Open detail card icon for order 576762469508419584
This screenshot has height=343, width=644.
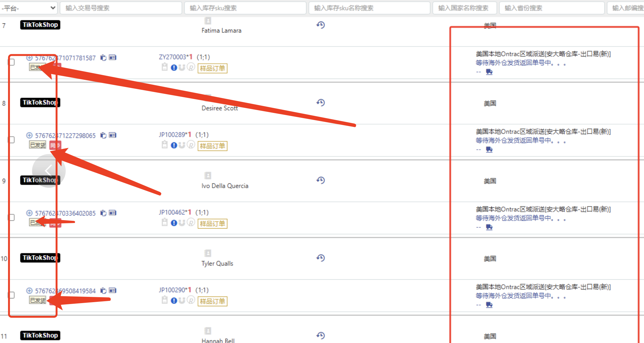pyautogui.click(x=112, y=290)
